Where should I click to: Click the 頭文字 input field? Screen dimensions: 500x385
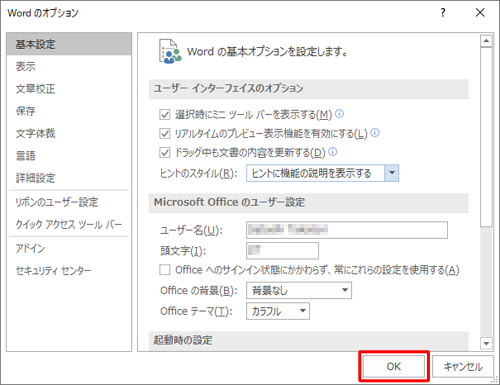click(x=282, y=251)
